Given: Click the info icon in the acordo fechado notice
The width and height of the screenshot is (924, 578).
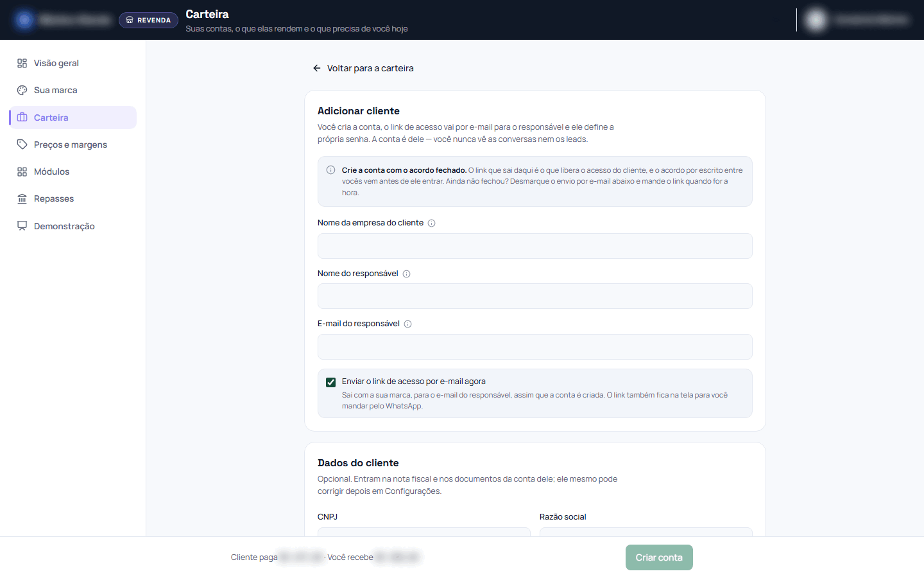Looking at the screenshot, I should tap(330, 170).
